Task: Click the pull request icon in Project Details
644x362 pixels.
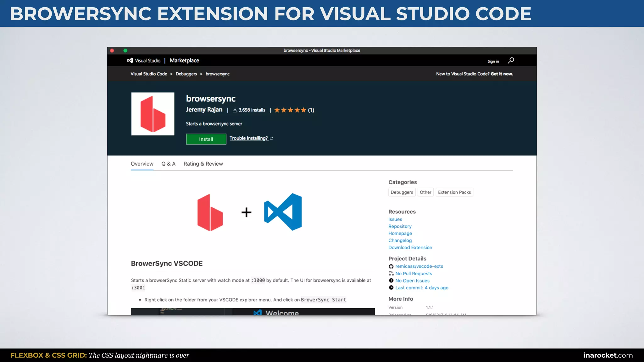Action: [391, 273]
